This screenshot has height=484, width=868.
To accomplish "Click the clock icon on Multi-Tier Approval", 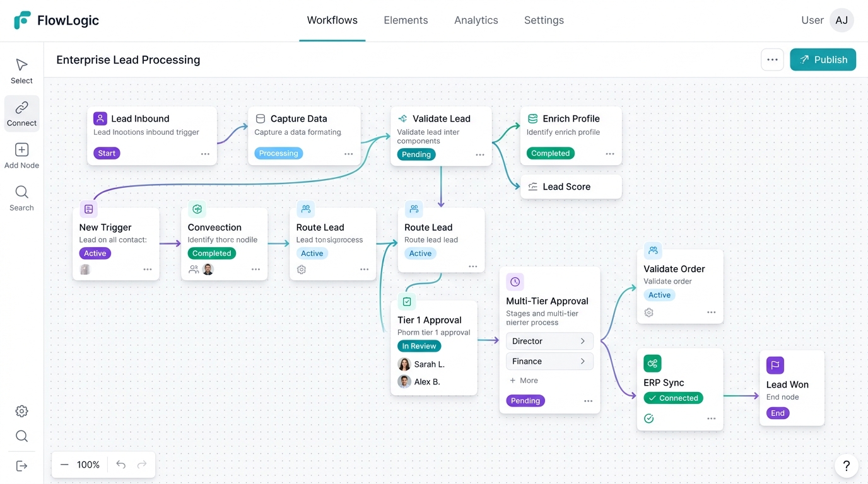I will click(515, 282).
